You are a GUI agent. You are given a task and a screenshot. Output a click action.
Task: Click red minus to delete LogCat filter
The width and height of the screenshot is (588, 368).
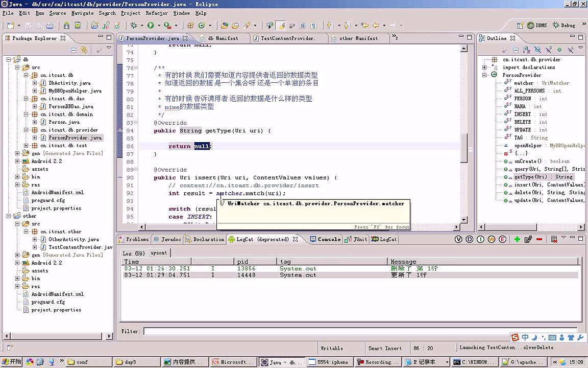[x=539, y=239]
